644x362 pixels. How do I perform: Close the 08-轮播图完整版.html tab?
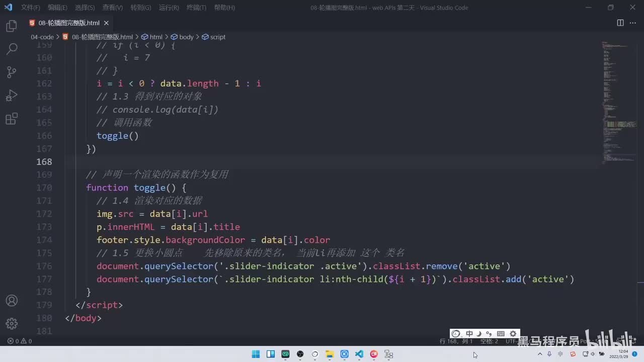[107, 23]
